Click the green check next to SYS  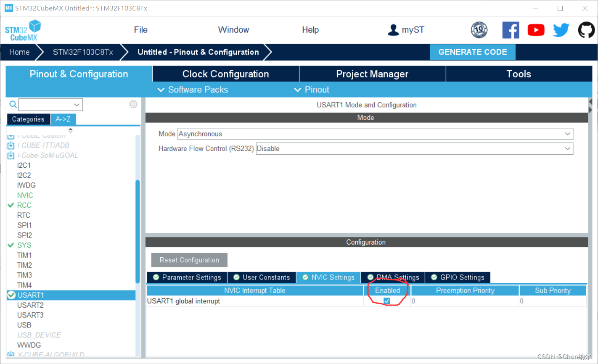(x=11, y=245)
